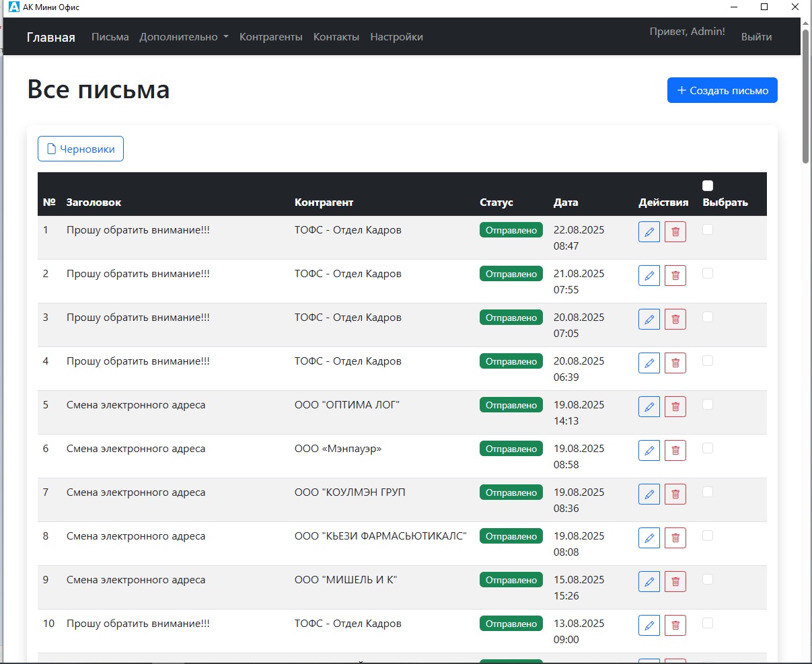
Task: Open the Письма menu item
Action: (x=110, y=37)
